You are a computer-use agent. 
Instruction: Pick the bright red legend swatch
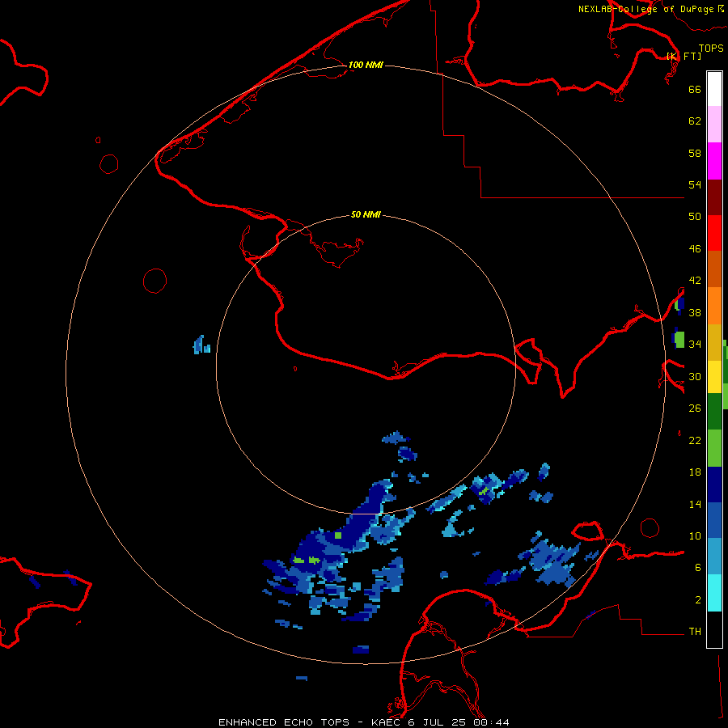click(714, 233)
